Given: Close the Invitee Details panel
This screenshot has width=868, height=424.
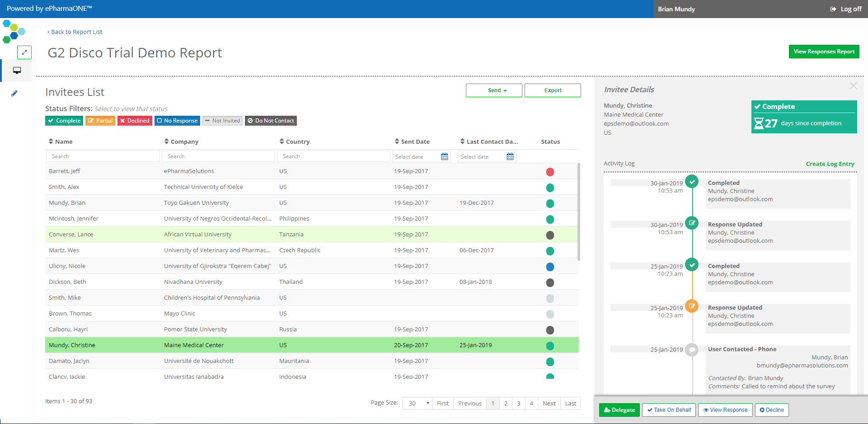Looking at the screenshot, I should (853, 86).
